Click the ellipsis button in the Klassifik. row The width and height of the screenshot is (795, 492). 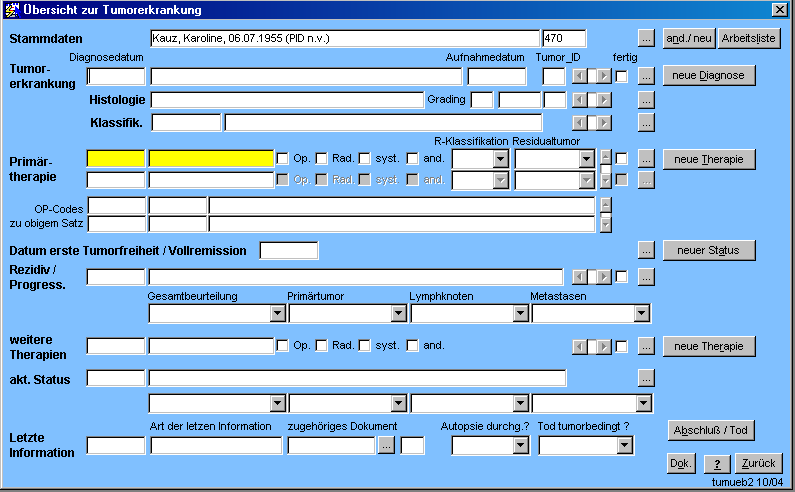pyautogui.click(x=646, y=122)
